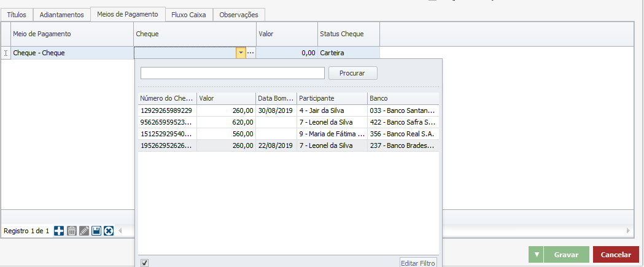Click the scroll right arrow of the grid
The height and width of the screenshot is (267, 644).
click(x=628, y=231)
